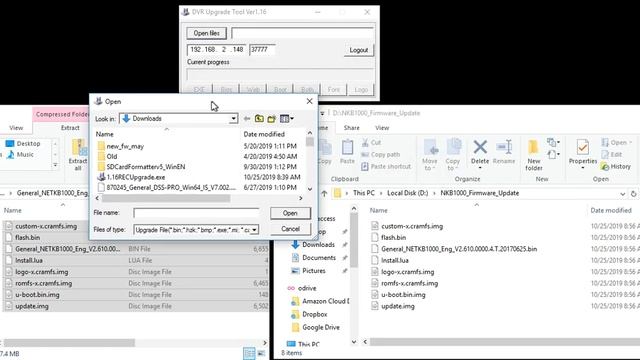640x360 pixels.
Task: Click the back arrow icon in Open dialog
Action: coord(247,119)
